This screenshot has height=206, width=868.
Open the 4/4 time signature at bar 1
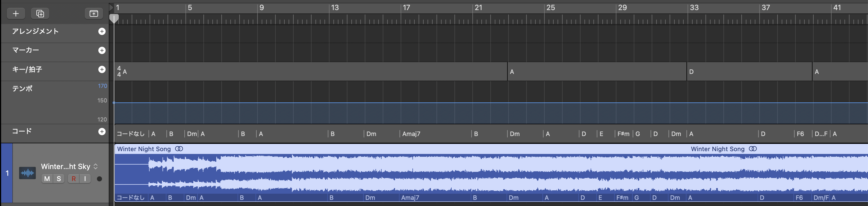pyautogui.click(x=119, y=71)
